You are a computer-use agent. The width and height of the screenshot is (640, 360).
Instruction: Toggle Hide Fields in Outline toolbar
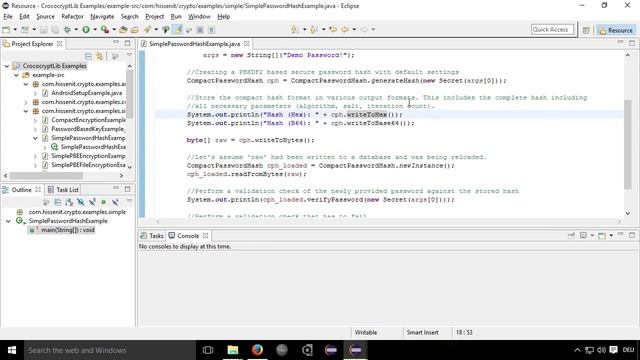pyautogui.click(x=80, y=202)
